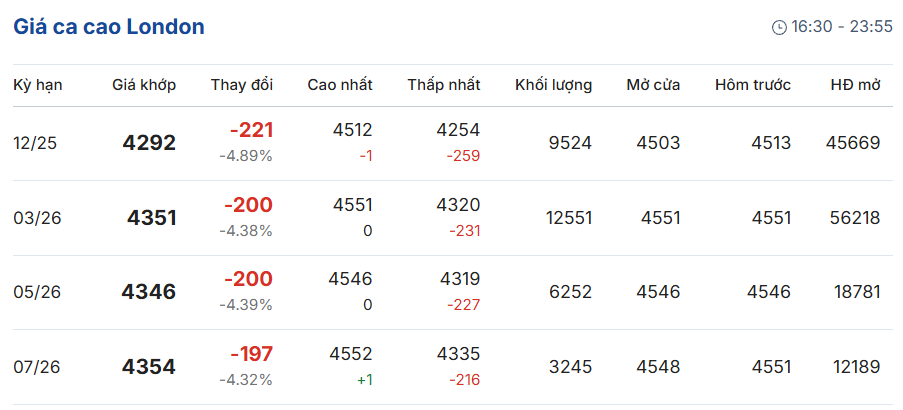The height and width of the screenshot is (410, 903).
Task: Select the 03/26 contract term
Action: [x=37, y=218]
